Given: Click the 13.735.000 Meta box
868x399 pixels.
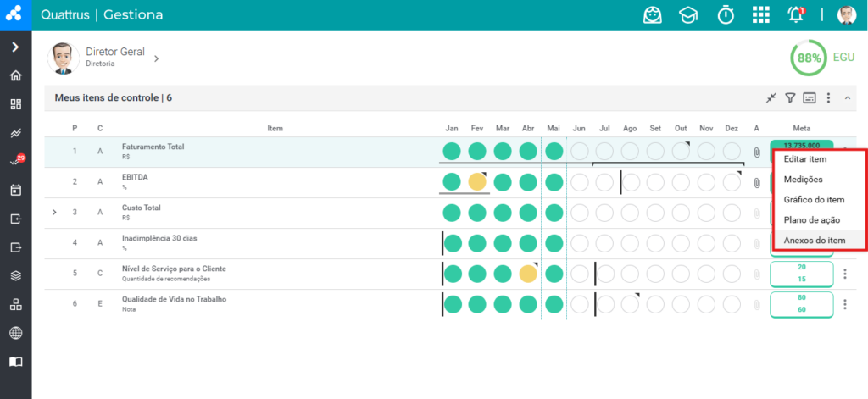Looking at the screenshot, I should (802, 145).
